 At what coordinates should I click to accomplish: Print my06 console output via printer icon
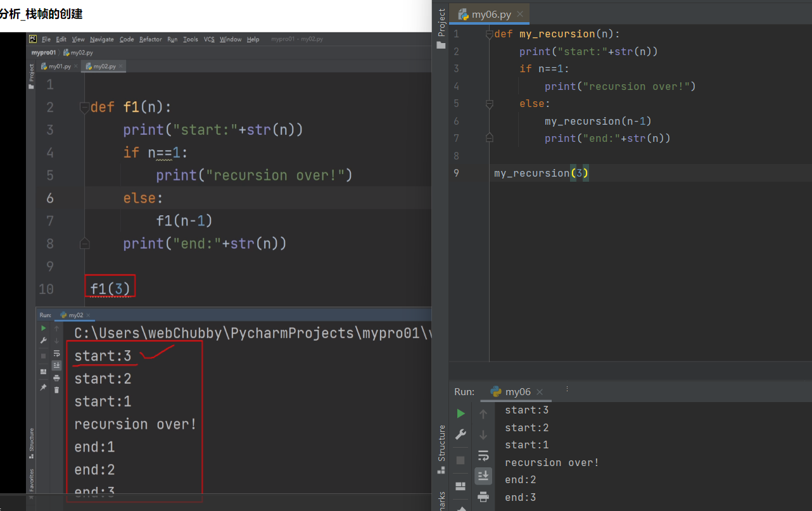(x=483, y=496)
